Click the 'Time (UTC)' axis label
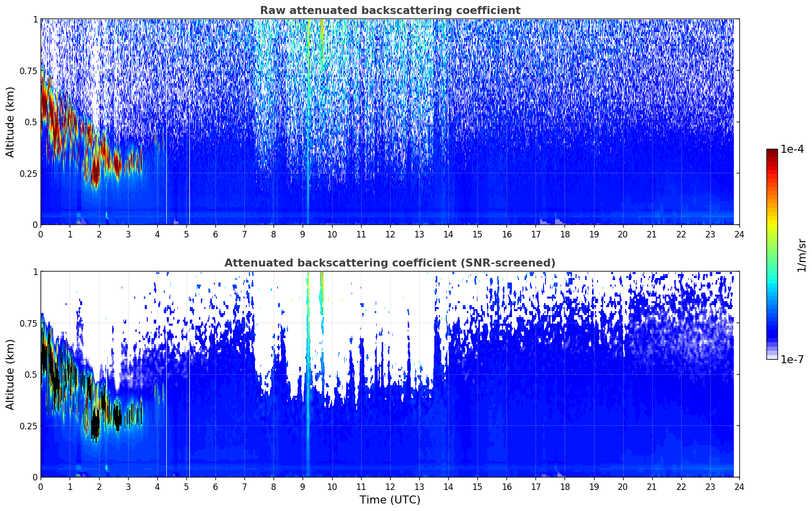 390,500
